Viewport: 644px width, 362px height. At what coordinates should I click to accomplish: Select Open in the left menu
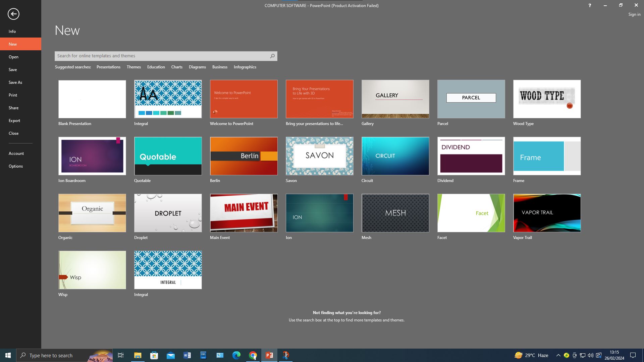20,57
